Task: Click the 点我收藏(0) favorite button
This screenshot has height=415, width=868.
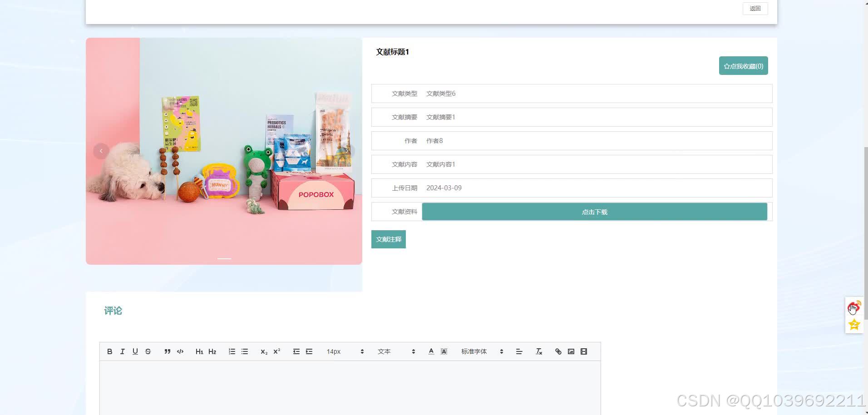Action: pyautogui.click(x=743, y=66)
